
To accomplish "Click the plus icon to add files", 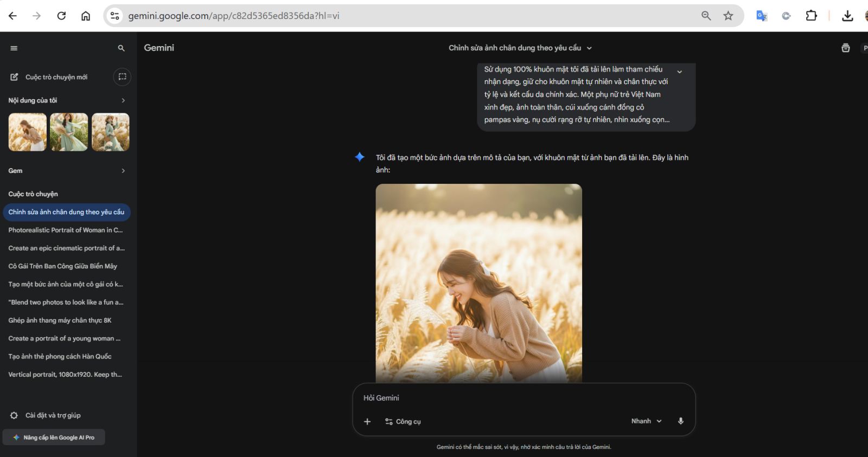I will point(367,421).
